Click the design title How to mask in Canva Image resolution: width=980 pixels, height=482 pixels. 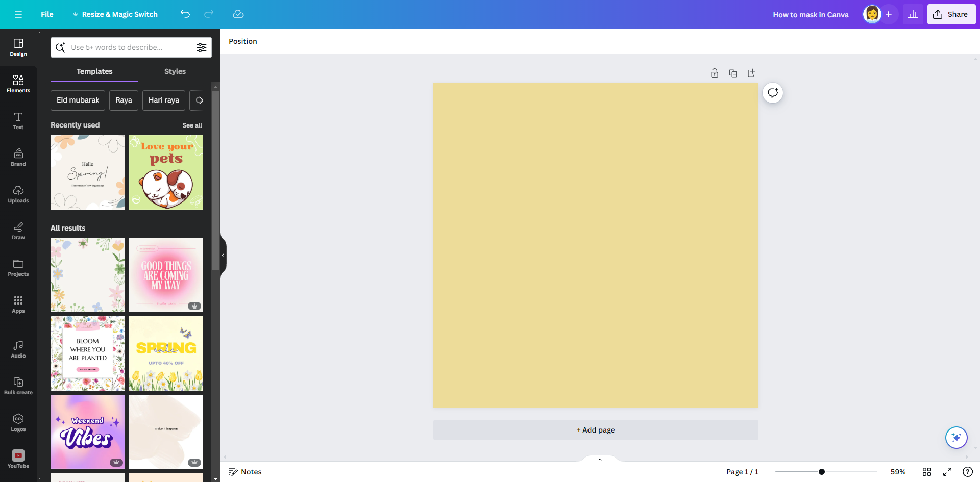click(811, 15)
